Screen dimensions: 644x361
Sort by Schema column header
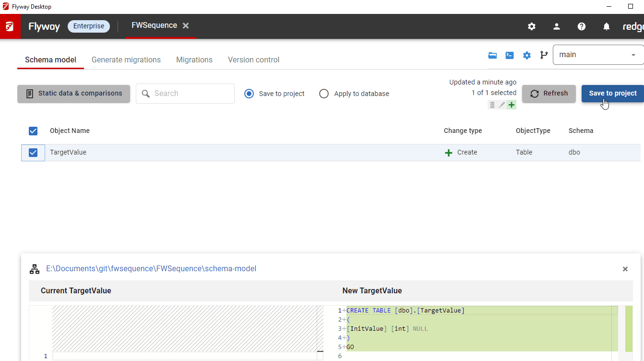pos(581,131)
